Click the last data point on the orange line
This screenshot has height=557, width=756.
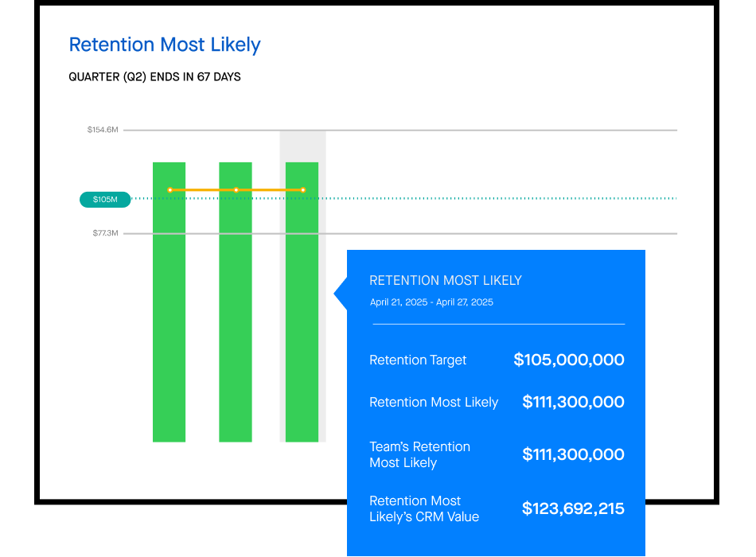pos(303,190)
